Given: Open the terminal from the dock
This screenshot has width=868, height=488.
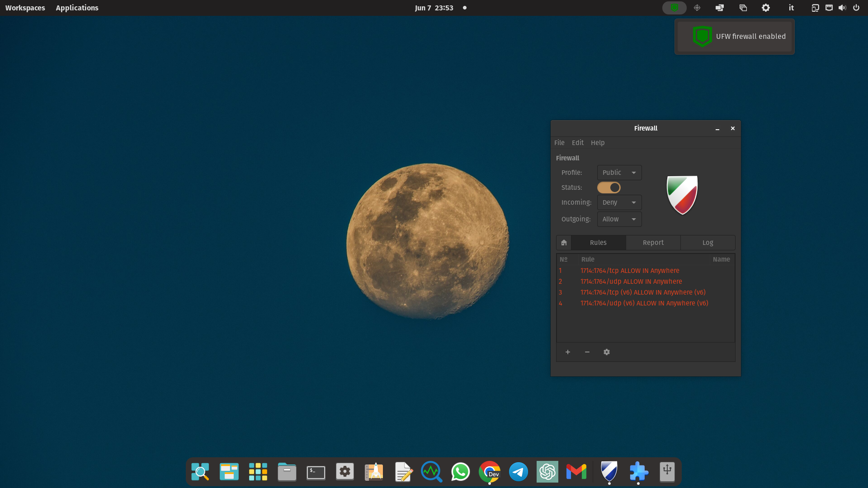Looking at the screenshot, I should coord(316,472).
